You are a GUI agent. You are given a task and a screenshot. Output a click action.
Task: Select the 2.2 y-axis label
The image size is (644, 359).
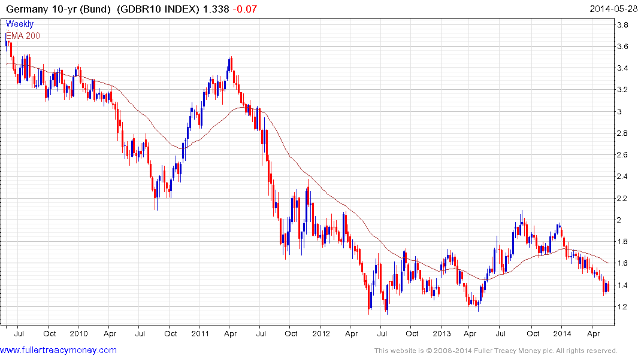point(622,199)
